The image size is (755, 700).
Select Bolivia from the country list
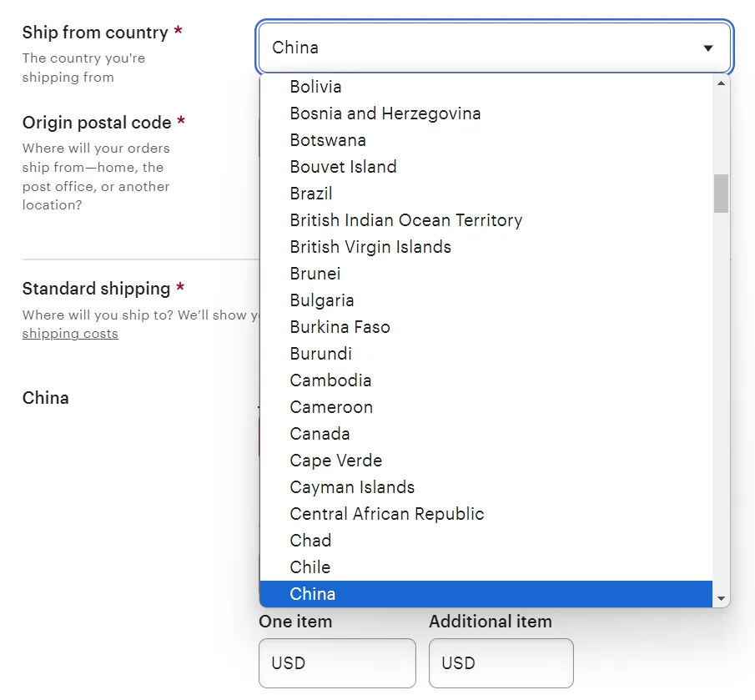click(315, 87)
